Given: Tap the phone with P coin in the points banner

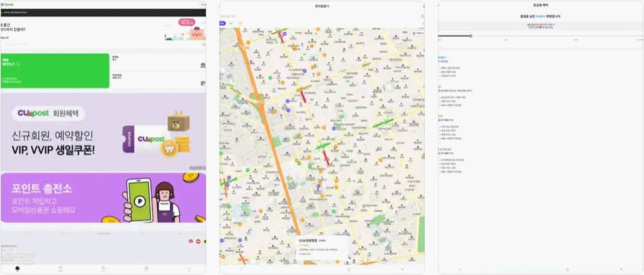Looking at the screenshot, I should 139,200.
